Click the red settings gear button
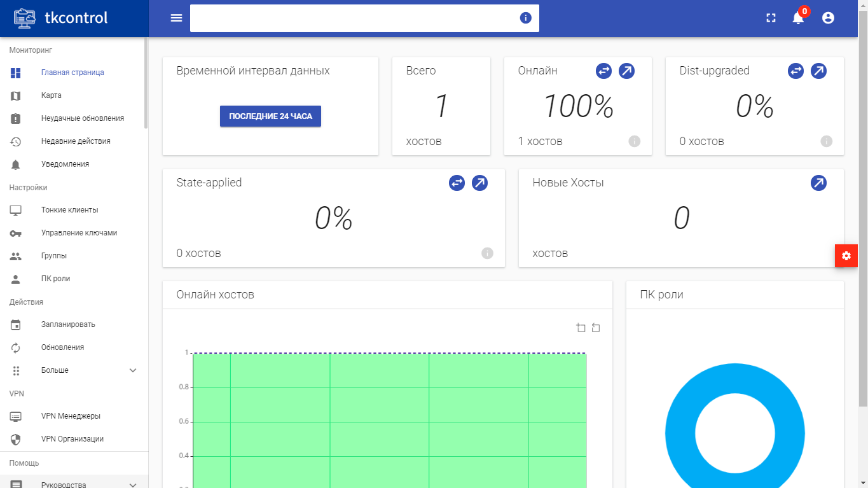The image size is (868, 488). (846, 256)
